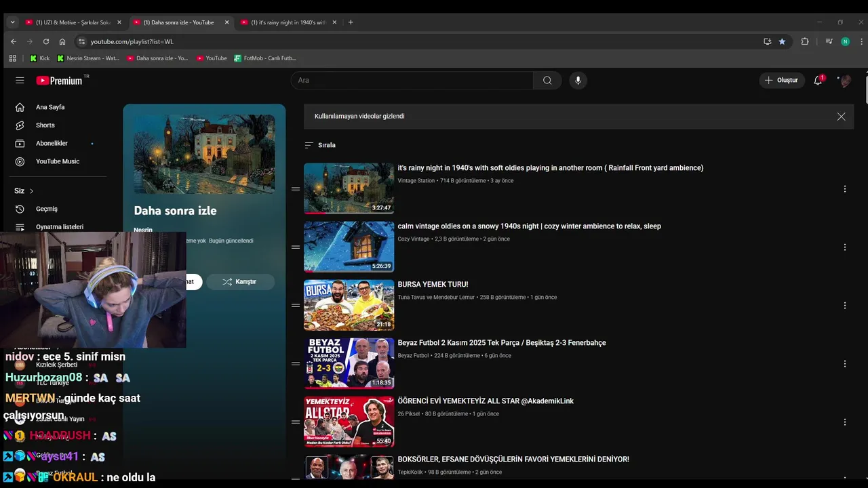
Task: Expand the Siz section chevron
Action: pyautogui.click(x=31, y=191)
